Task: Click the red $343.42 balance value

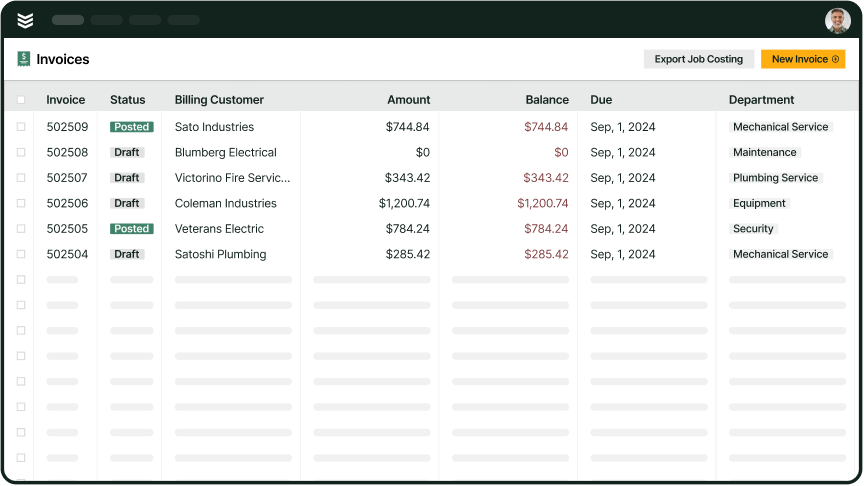Action: pos(546,178)
